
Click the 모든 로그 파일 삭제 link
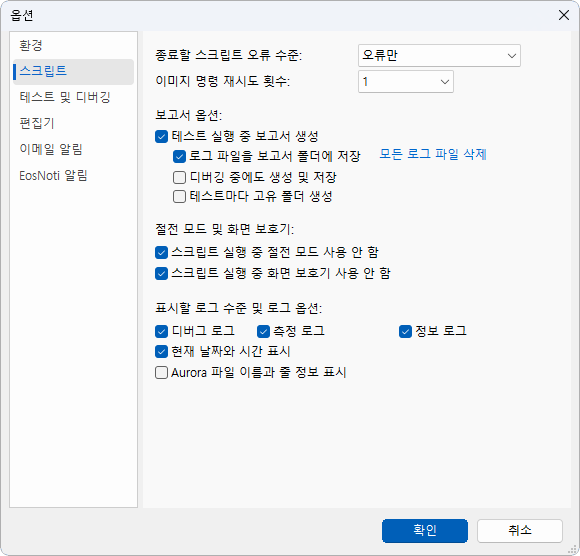click(433, 154)
